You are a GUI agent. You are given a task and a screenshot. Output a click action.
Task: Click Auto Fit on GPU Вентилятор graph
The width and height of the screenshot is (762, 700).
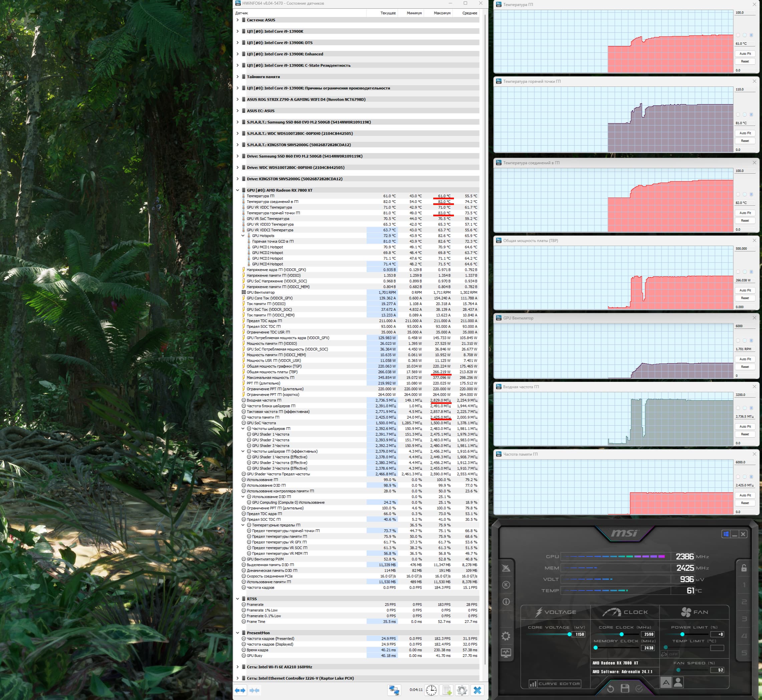[745, 359]
